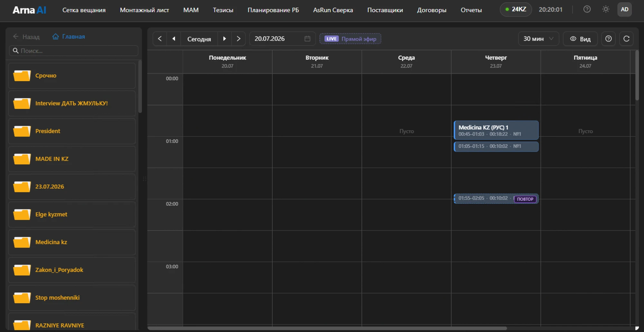The image size is (644, 332).
Task: Click the 20.07.2026 date field
Action: (282, 39)
